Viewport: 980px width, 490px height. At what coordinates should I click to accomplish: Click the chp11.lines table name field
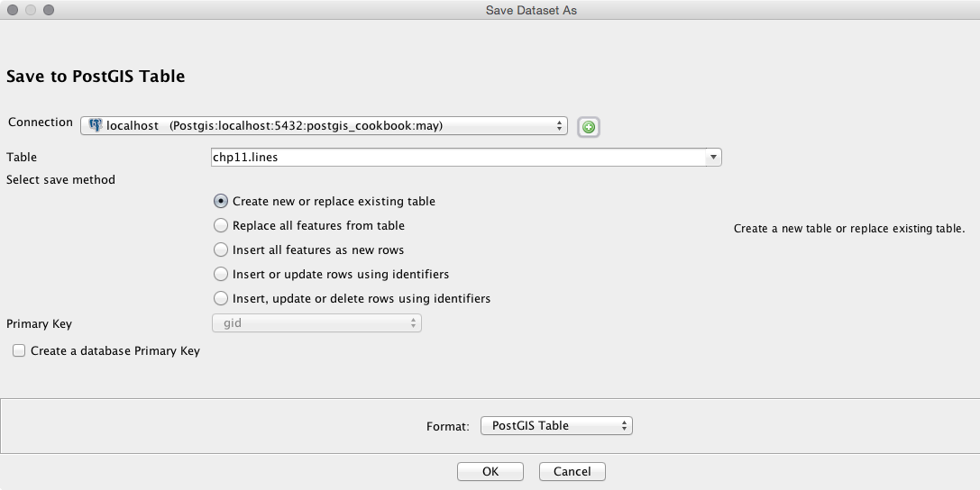pos(457,158)
